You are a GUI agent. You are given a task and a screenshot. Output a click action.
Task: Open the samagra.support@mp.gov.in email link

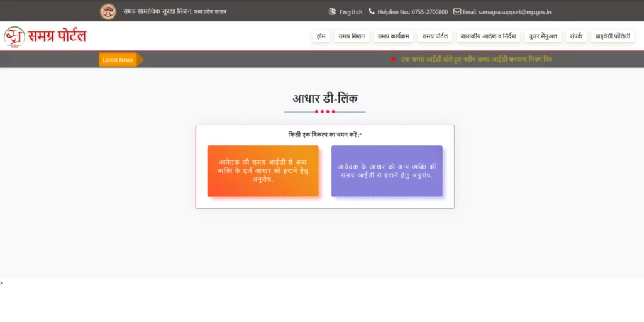(507, 12)
